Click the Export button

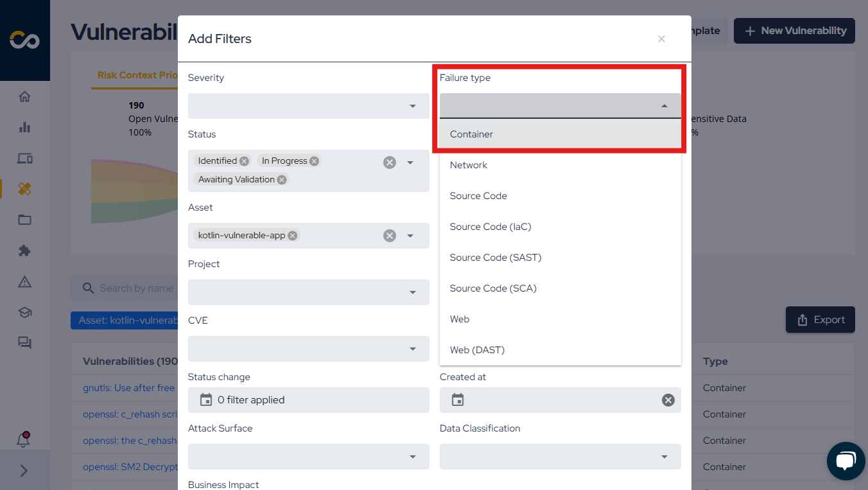(820, 320)
